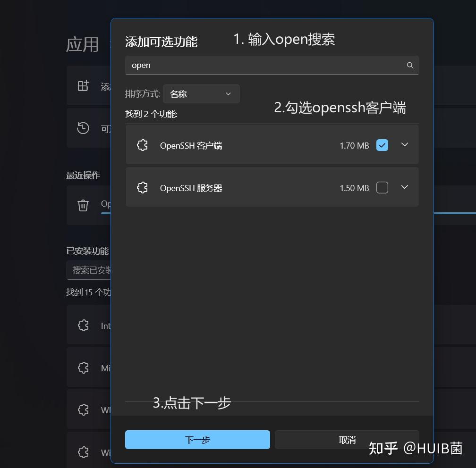Expand details for OpenSSH 客户端
476x468 pixels.
404,145
